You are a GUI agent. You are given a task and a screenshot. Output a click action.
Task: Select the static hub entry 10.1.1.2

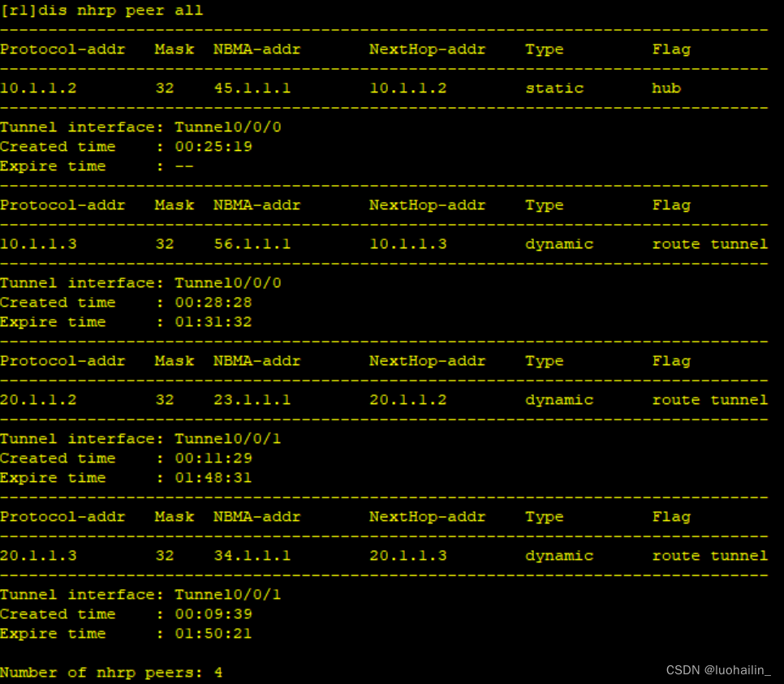[38, 88]
